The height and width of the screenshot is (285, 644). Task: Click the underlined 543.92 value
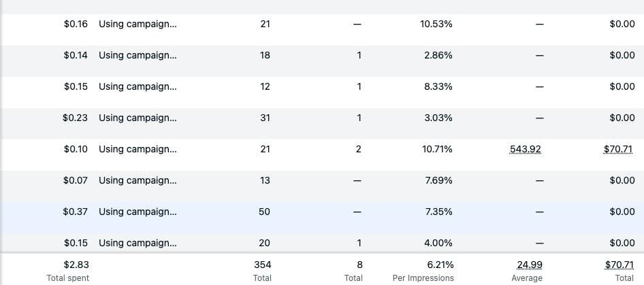tap(525, 149)
